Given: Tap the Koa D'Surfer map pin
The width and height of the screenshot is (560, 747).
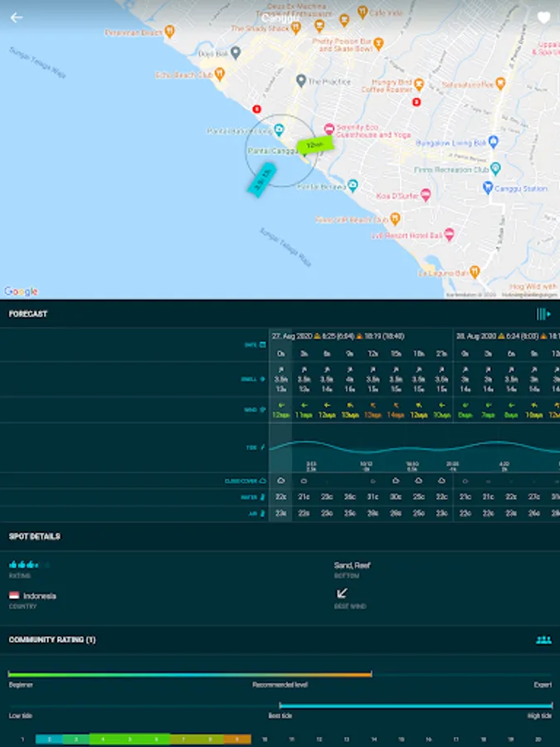Looking at the screenshot, I should point(426,195).
